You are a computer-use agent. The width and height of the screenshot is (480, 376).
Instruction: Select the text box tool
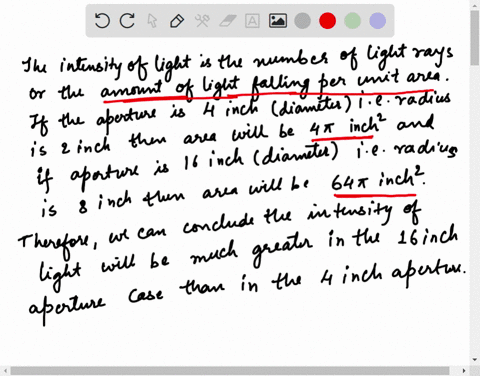252,21
